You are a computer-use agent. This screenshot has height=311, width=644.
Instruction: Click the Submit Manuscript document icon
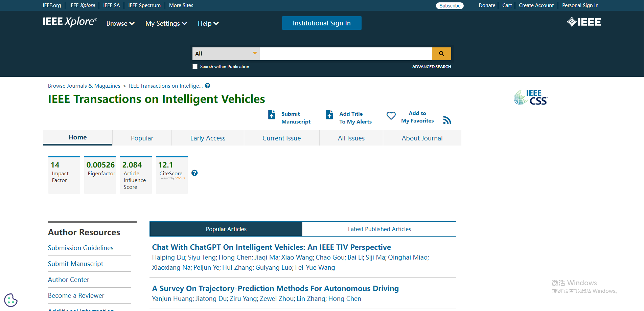click(272, 115)
